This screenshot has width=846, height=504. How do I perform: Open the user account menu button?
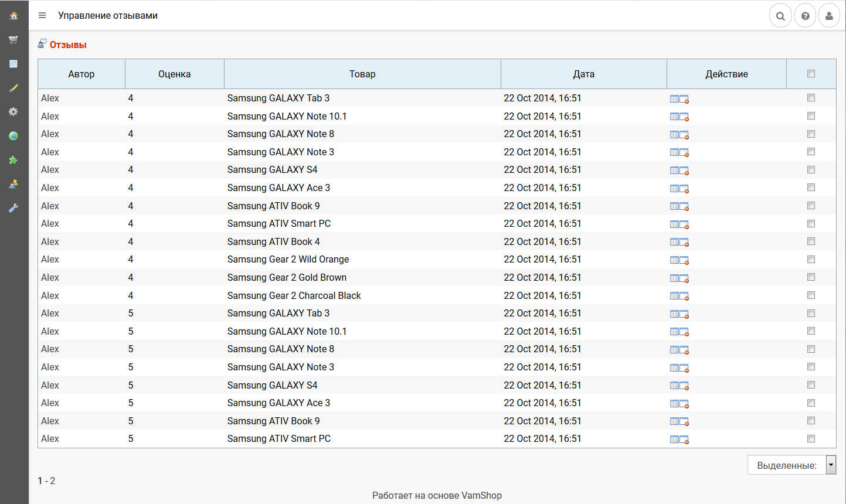click(829, 16)
